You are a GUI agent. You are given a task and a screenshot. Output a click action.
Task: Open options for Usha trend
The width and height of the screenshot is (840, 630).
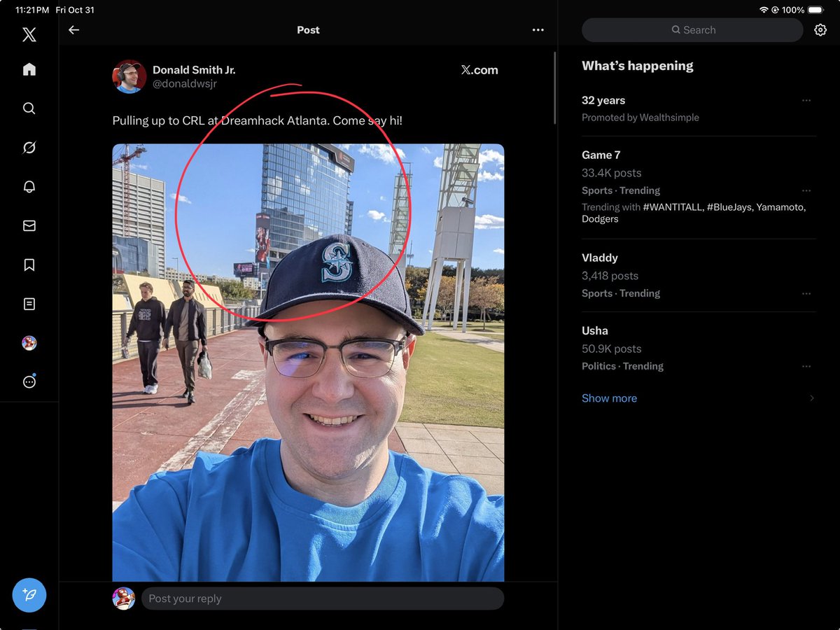tap(806, 366)
